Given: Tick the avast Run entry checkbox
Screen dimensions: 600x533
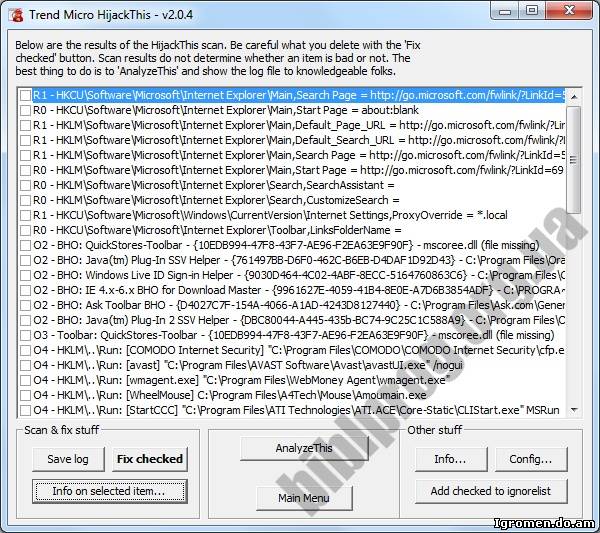Looking at the screenshot, I should click(x=25, y=365).
